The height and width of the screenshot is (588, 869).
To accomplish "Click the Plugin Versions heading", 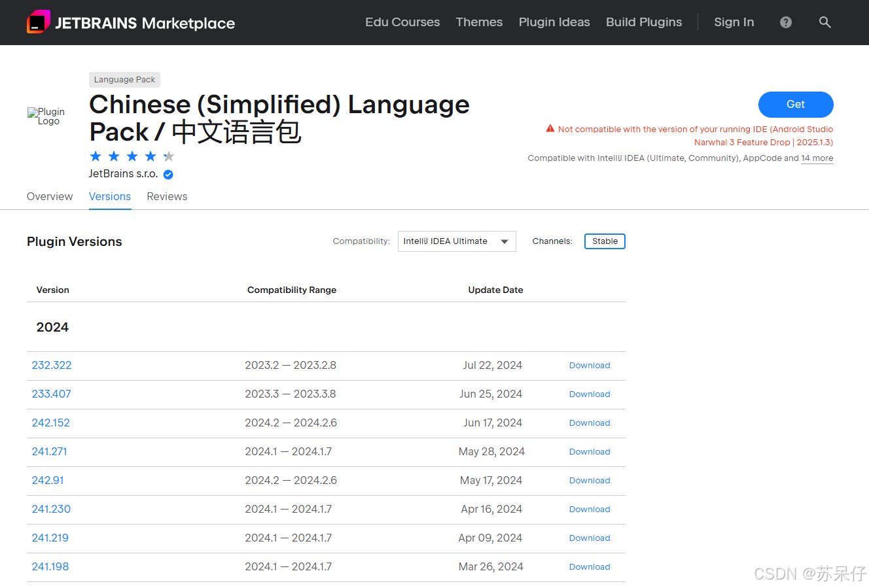I will click(75, 241).
